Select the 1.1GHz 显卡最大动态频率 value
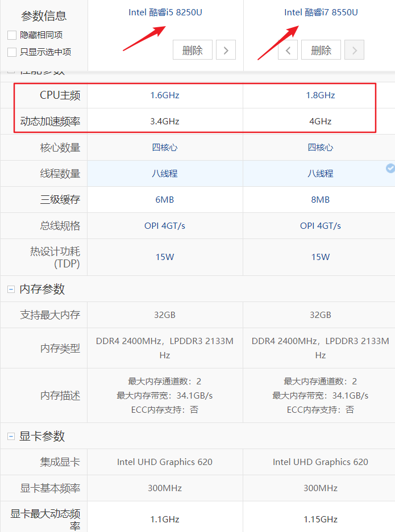Viewport: 395px width, 532px height. pos(165,520)
